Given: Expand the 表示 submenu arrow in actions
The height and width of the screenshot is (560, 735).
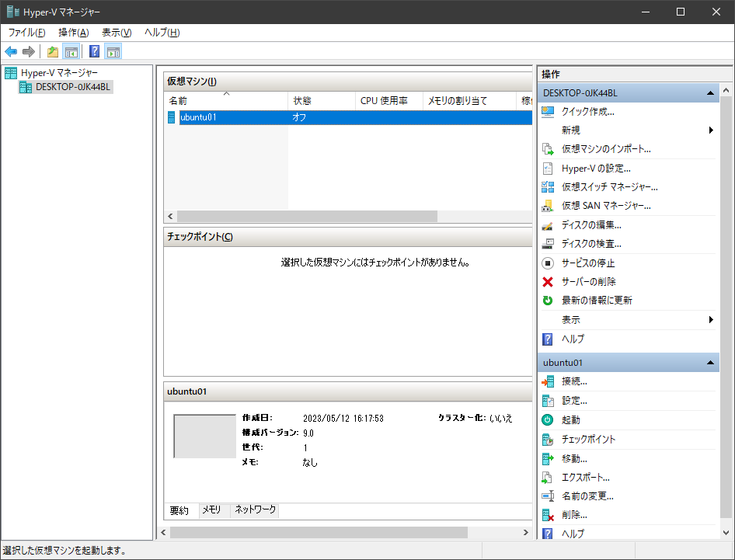Looking at the screenshot, I should coord(711,319).
